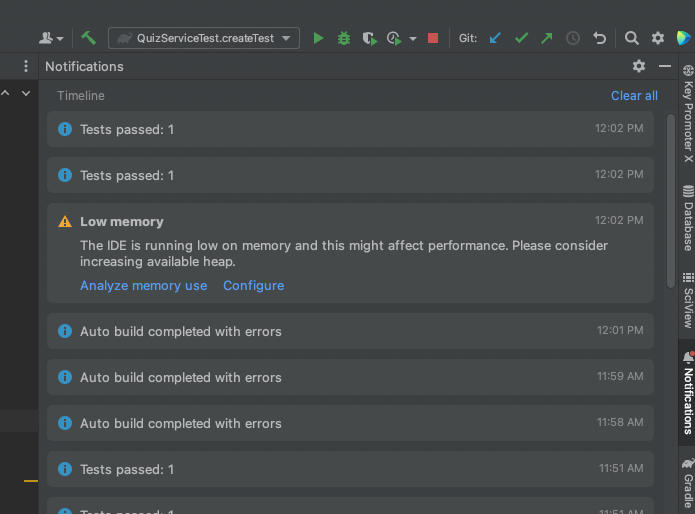
Task: Open QuizServiceTest.createTest run configuration dropdown
Action: [204, 38]
